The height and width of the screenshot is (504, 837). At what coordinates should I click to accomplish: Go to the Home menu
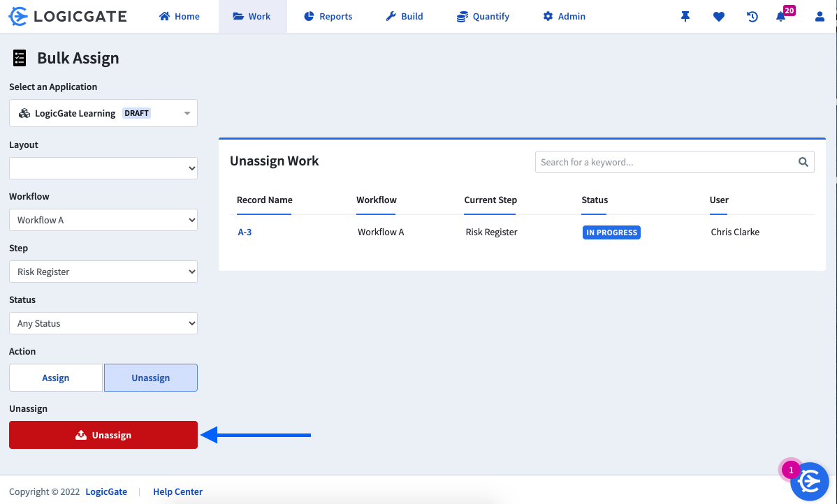180,17
